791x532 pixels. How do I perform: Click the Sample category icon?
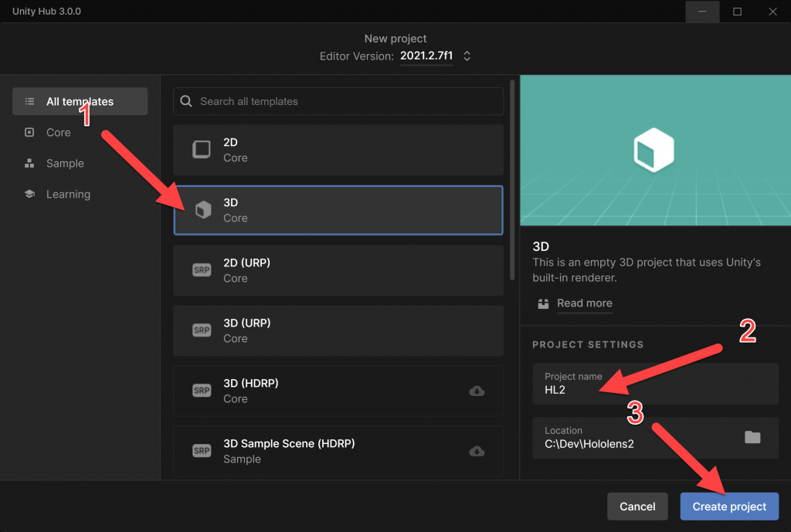tap(30, 164)
